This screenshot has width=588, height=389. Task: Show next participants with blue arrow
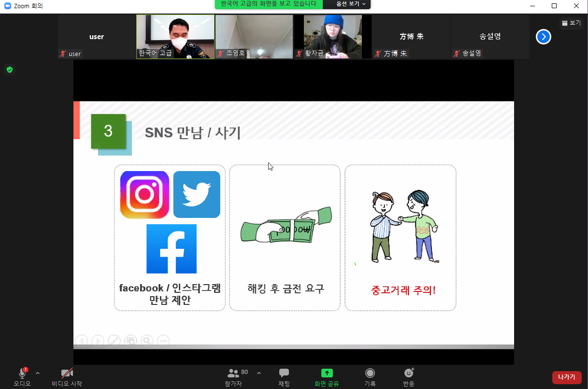click(544, 37)
